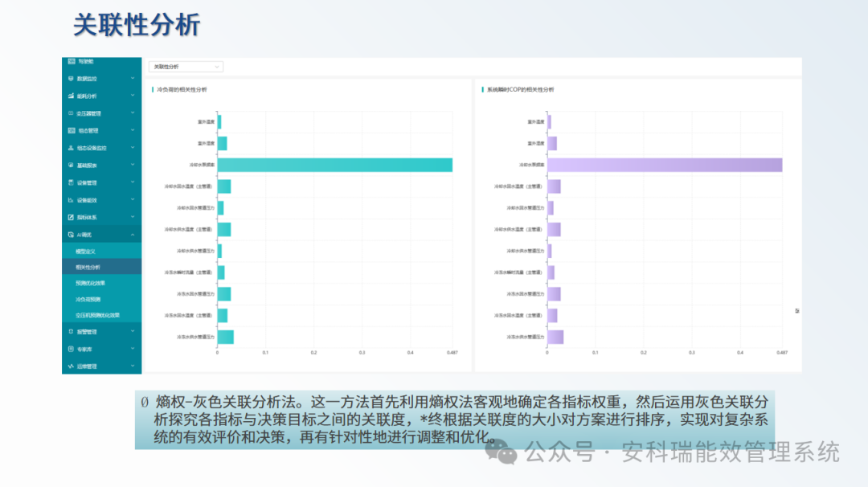Open the 冷负荷预测 submenu item

tap(102, 300)
